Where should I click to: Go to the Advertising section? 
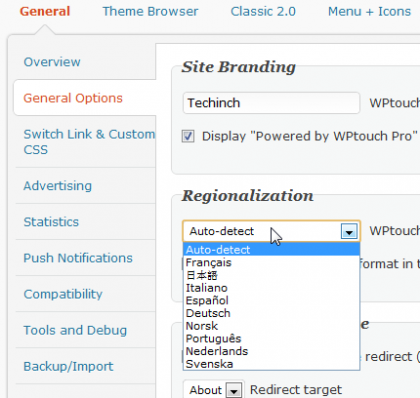pos(58,186)
